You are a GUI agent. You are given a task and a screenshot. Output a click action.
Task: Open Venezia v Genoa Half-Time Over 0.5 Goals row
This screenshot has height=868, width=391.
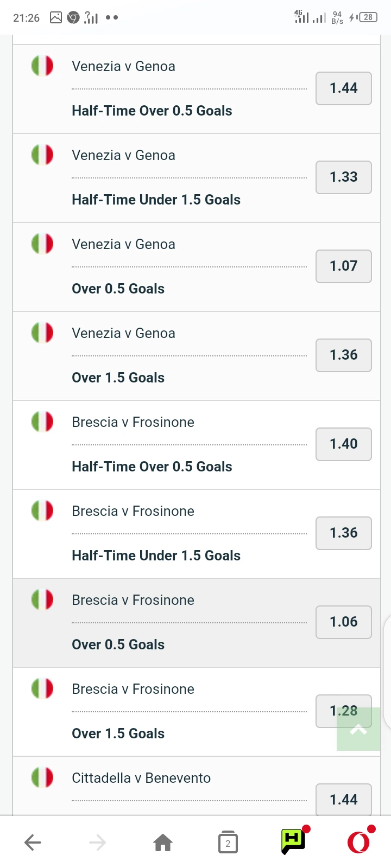point(197,90)
